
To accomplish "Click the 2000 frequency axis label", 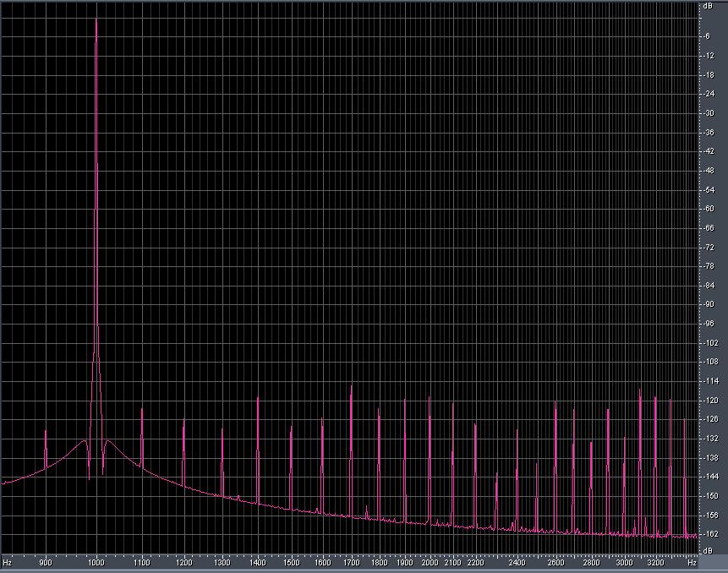I will 430,563.
